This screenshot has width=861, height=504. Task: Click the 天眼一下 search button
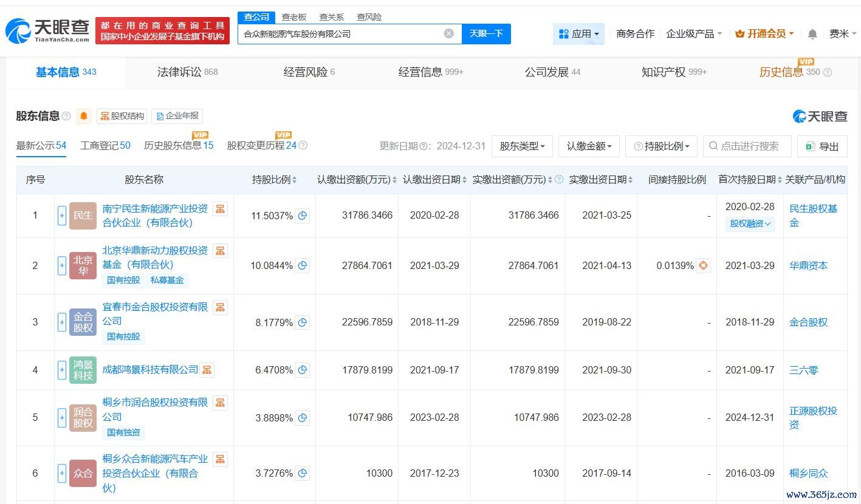click(486, 34)
